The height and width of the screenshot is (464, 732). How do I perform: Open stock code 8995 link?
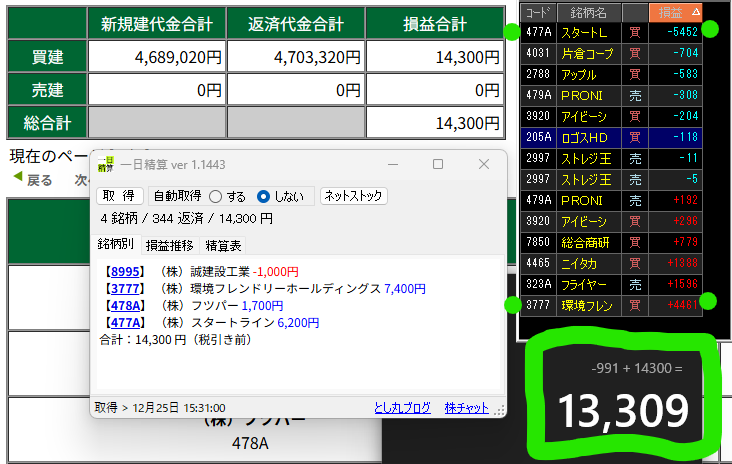(x=125, y=272)
